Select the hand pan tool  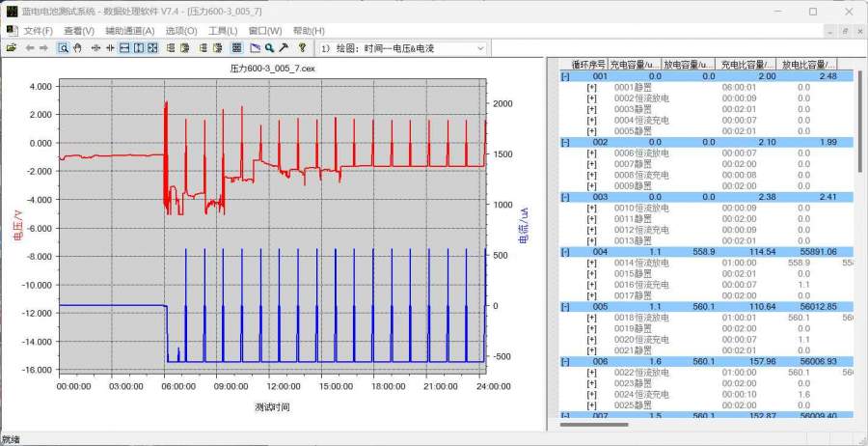77,47
